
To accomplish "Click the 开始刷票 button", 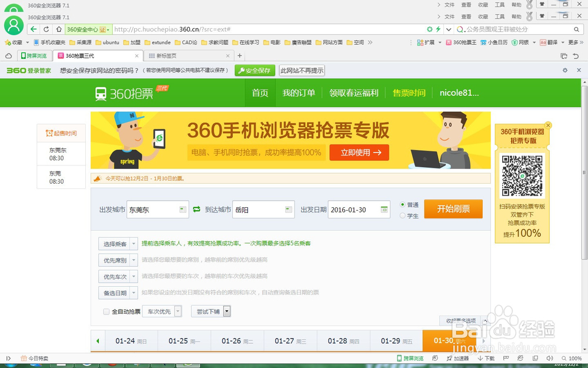I will tap(453, 209).
